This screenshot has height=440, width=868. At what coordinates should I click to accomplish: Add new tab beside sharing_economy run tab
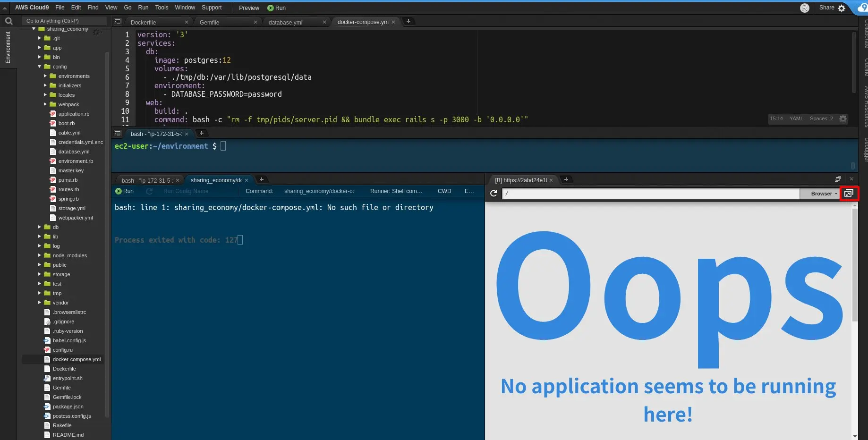(262, 179)
